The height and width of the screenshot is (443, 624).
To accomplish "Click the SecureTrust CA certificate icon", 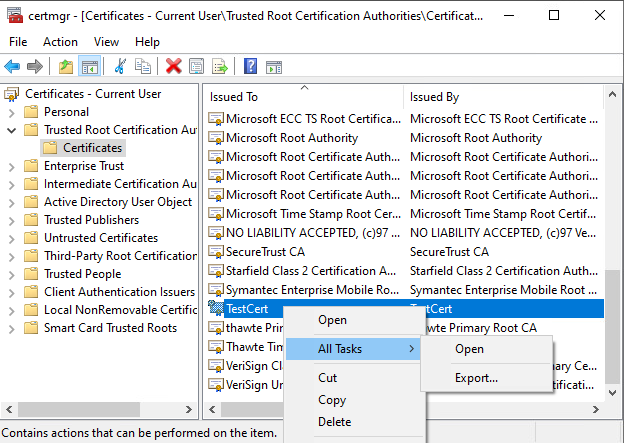I will pos(216,252).
